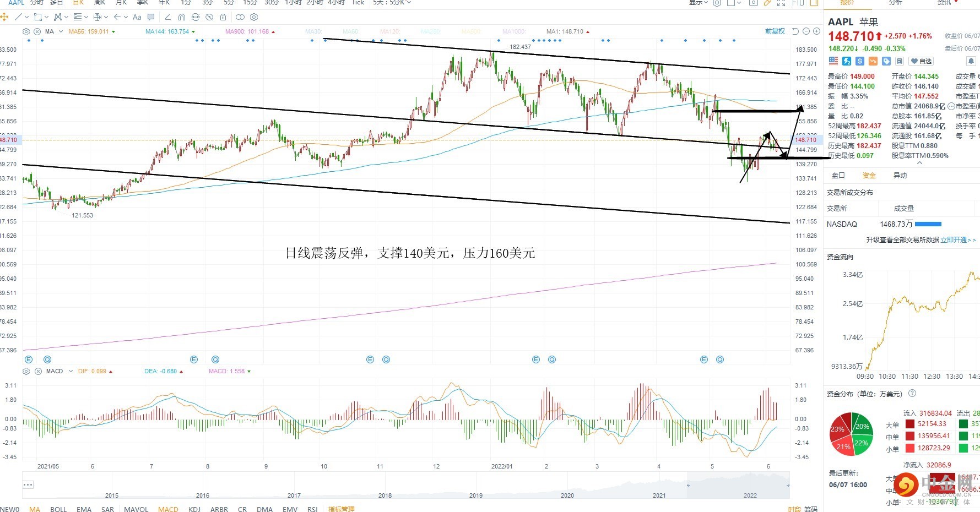Delete drawings with the trash icon
This screenshot has height=512, width=980.
(x=223, y=17)
